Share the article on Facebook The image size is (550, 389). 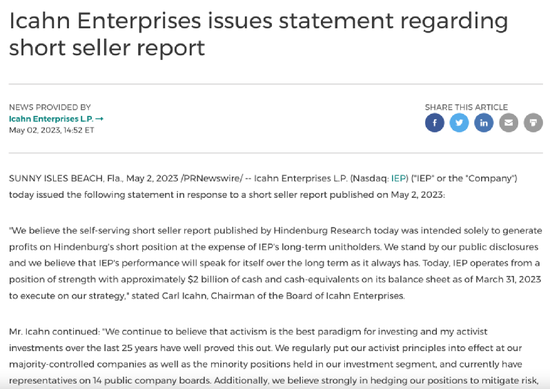435,123
